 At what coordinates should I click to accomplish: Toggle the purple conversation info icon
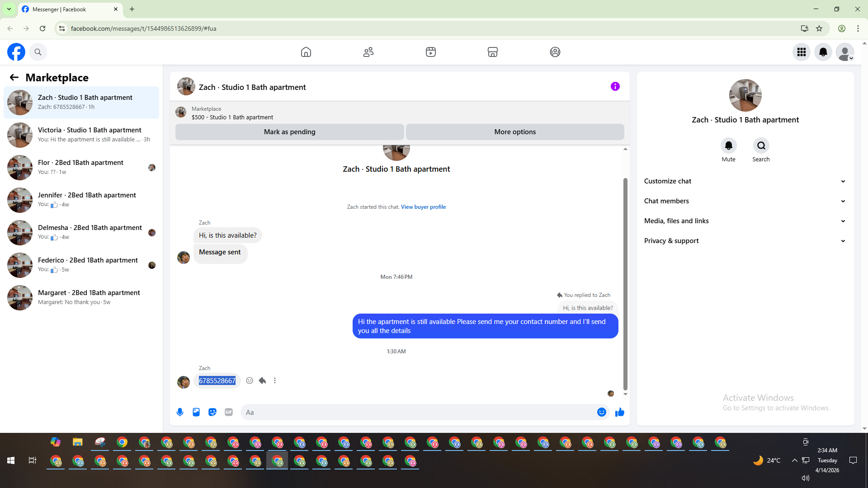point(615,86)
